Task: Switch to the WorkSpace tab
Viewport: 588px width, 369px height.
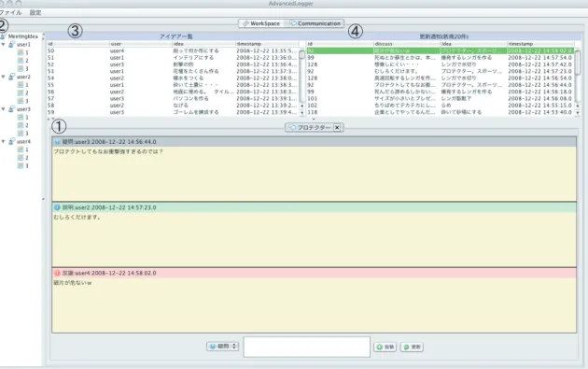Action: click(x=261, y=23)
